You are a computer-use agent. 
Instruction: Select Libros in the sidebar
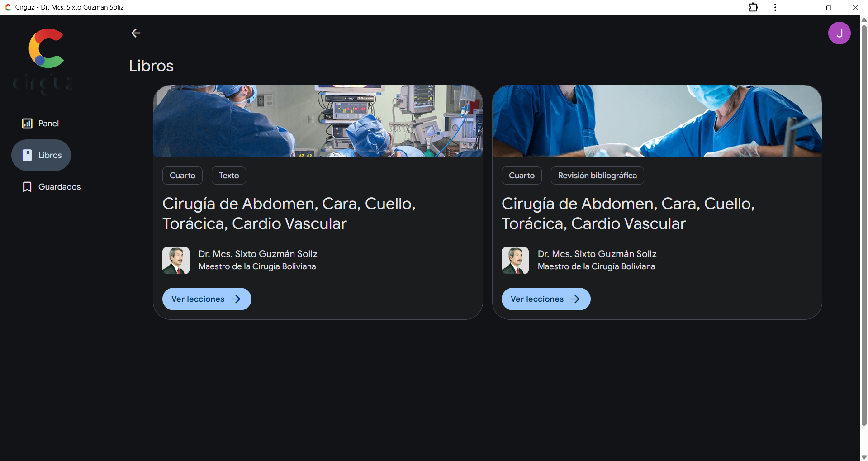(41, 155)
